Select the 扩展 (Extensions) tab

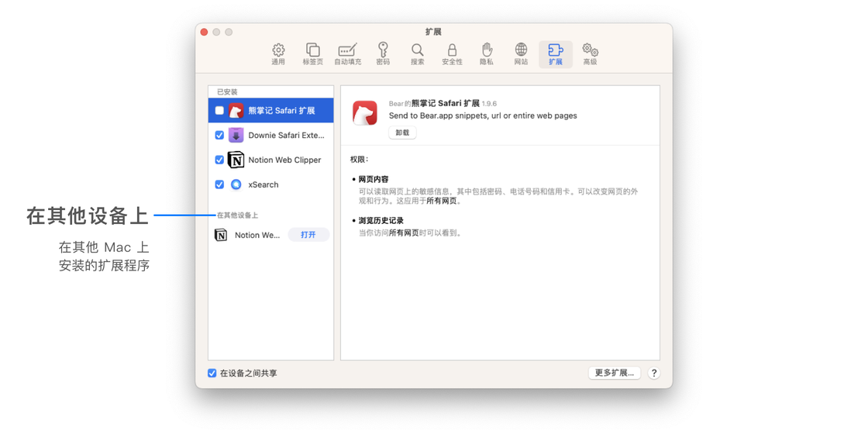coord(556,54)
